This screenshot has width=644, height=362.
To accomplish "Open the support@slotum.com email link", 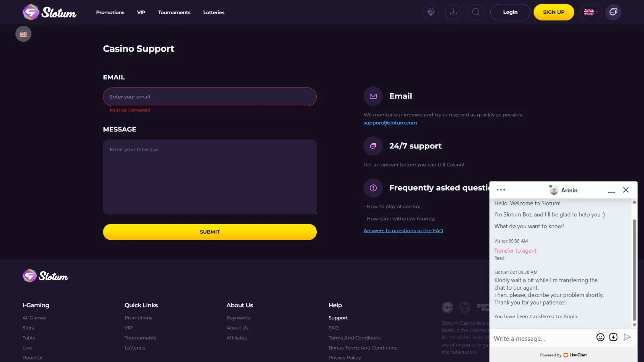I will coord(390,123).
